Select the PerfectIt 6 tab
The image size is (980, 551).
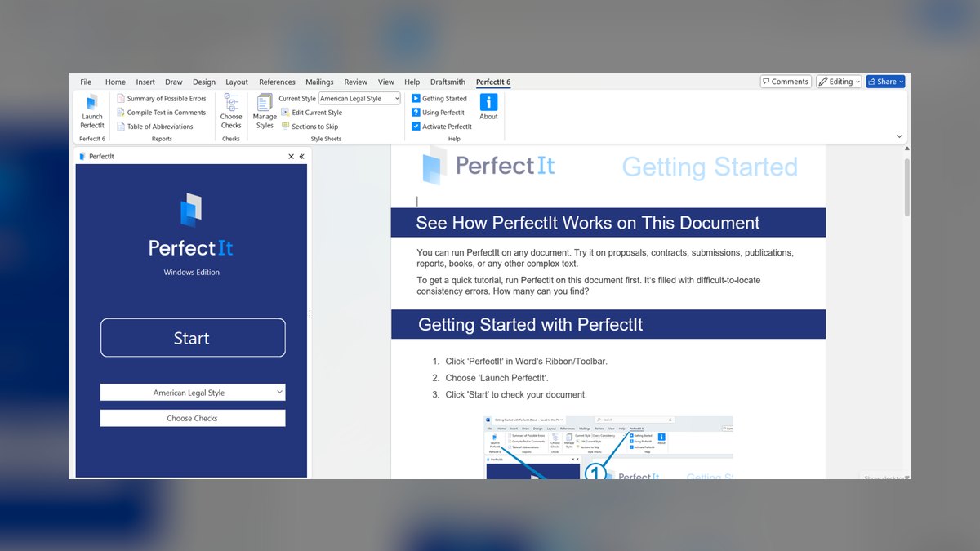pos(493,82)
